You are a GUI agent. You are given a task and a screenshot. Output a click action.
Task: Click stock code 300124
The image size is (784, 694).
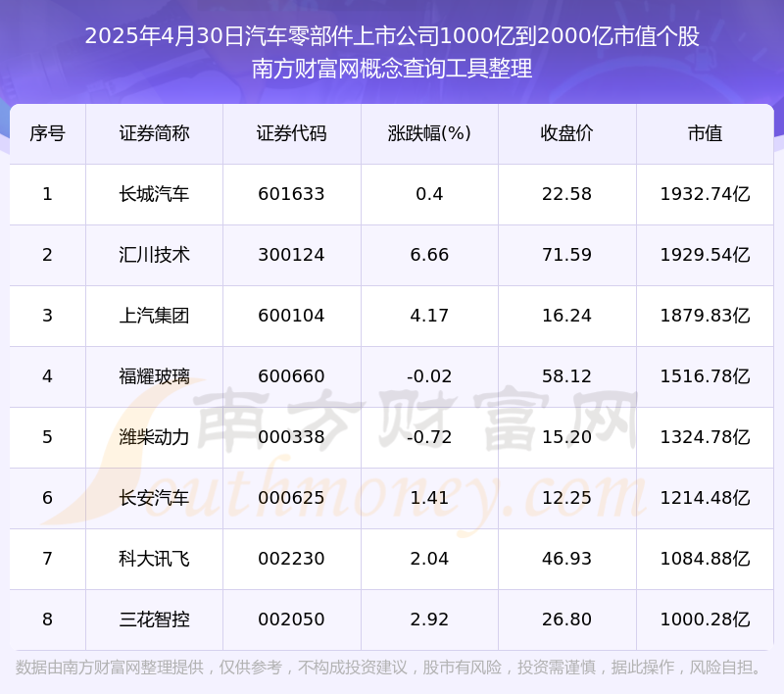291,255
